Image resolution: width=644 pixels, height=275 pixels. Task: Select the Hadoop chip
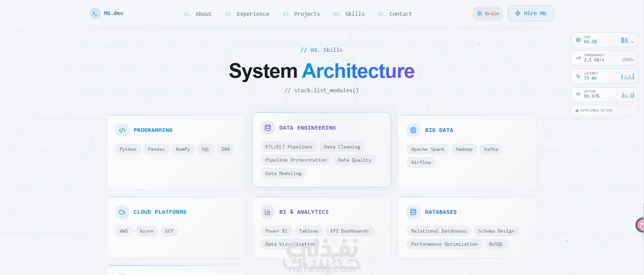click(x=464, y=149)
